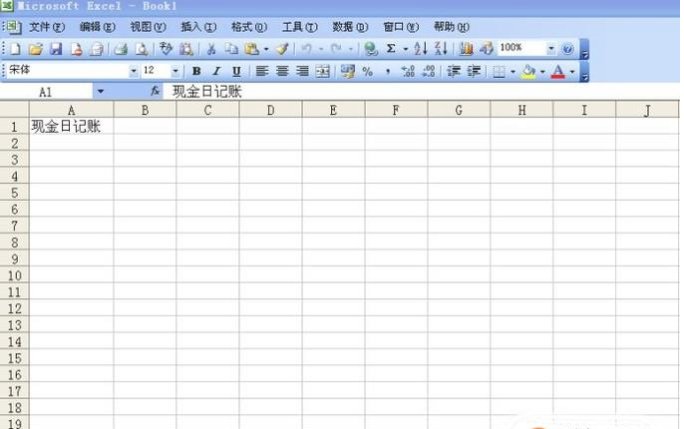Save the workbook with floppy icon
684x429 pixels.
point(56,48)
